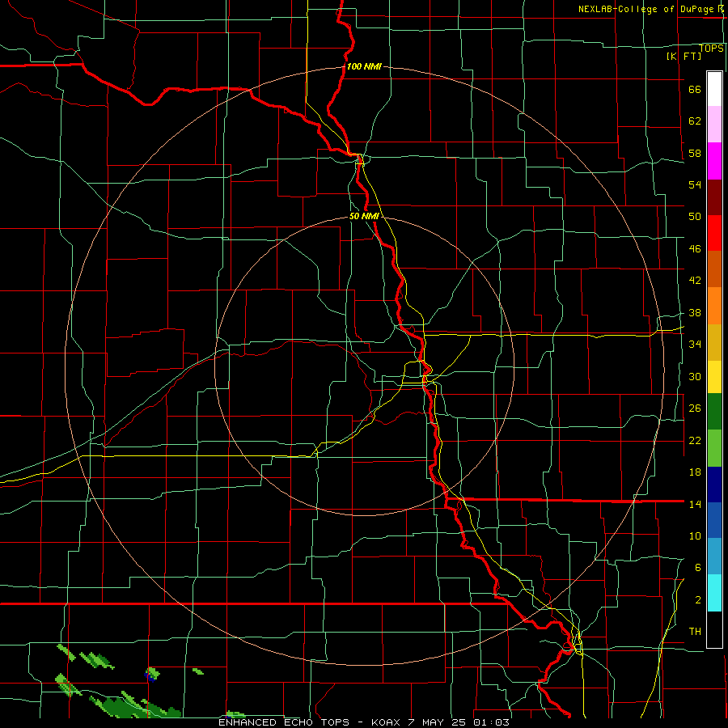Click the 18 legend value
The height and width of the screenshot is (728, 728).
(695, 472)
